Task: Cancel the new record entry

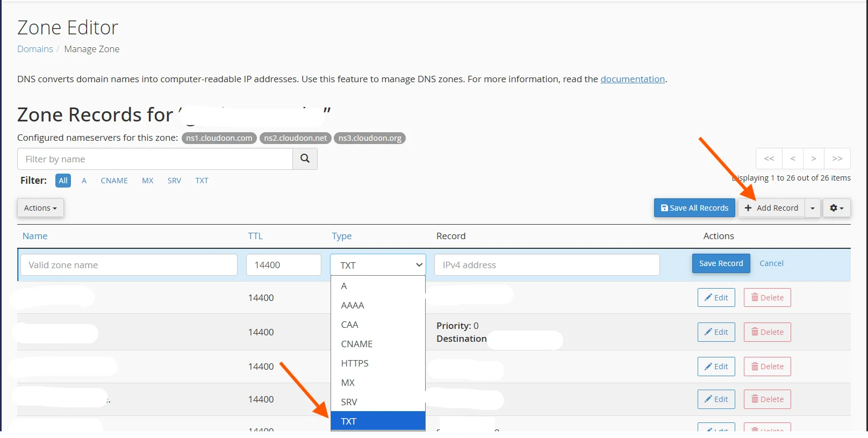Action: pos(771,263)
